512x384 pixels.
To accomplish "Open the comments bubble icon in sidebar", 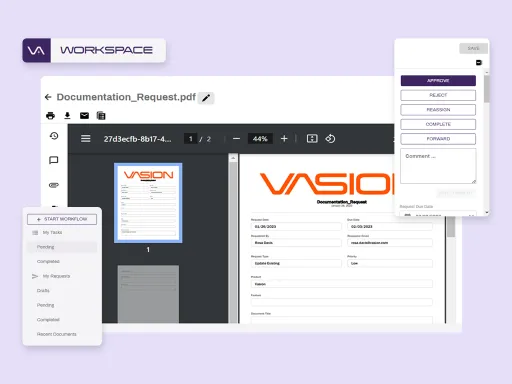I will point(54,160).
